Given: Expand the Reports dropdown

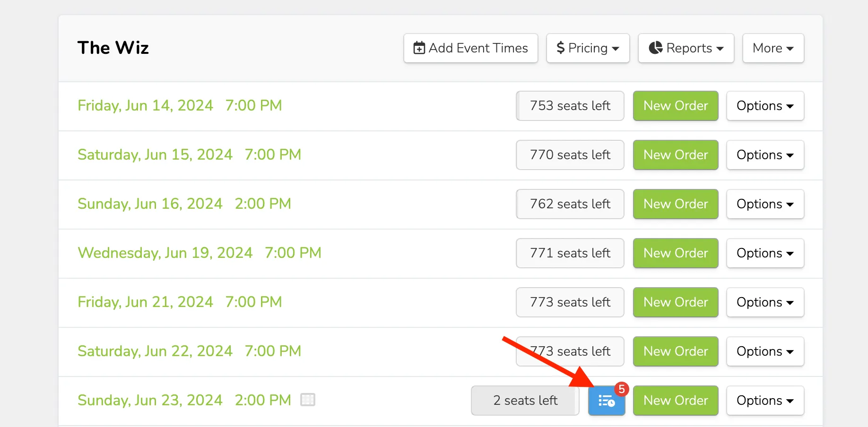Looking at the screenshot, I should [x=686, y=48].
